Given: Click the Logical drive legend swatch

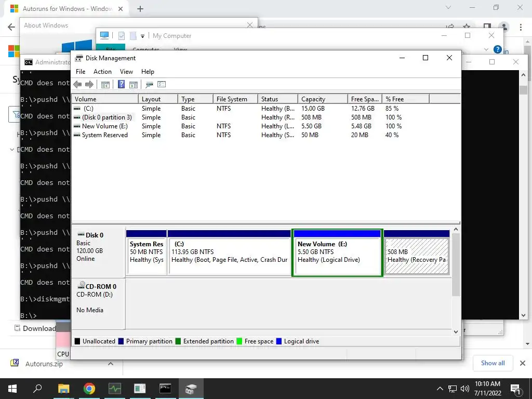Looking at the screenshot, I should pos(279,341).
